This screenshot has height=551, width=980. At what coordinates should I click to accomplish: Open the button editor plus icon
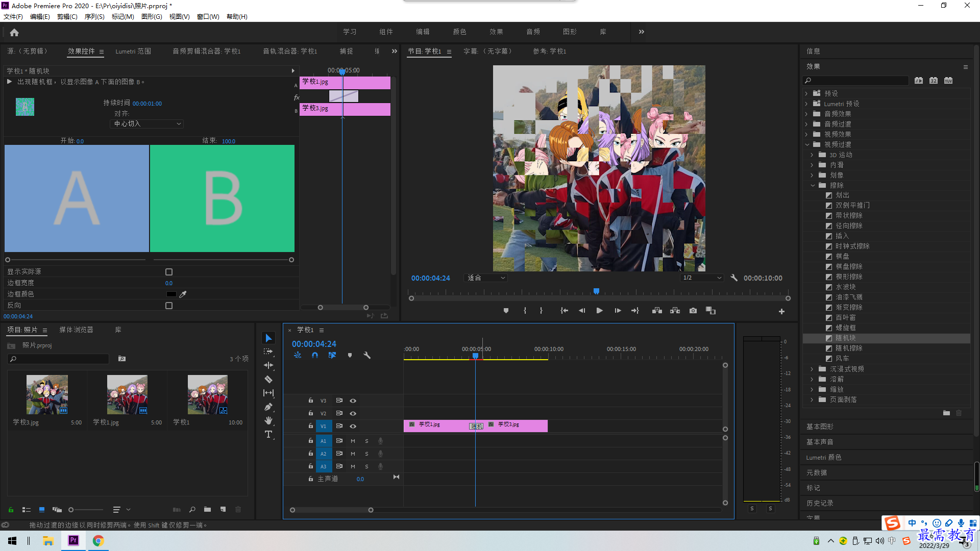click(781, 311)
